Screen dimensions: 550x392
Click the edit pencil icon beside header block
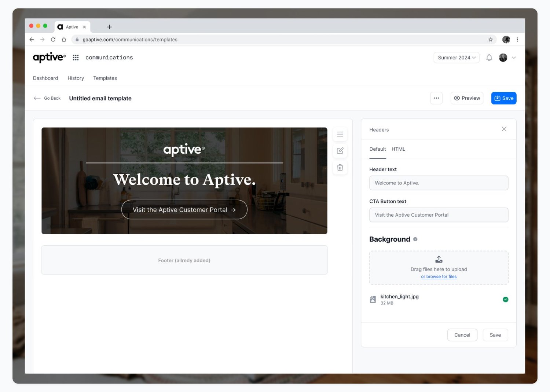pyautogui.click(x=340, y=151)
